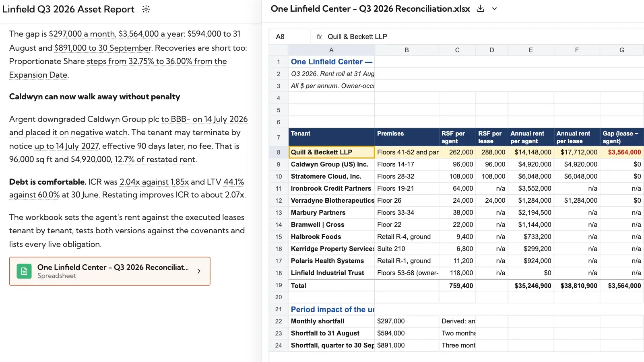Click 'Floors 41-52 and par' premises cell
The image size is (644, 362).
pyautogui.click(x=407, y=152)
